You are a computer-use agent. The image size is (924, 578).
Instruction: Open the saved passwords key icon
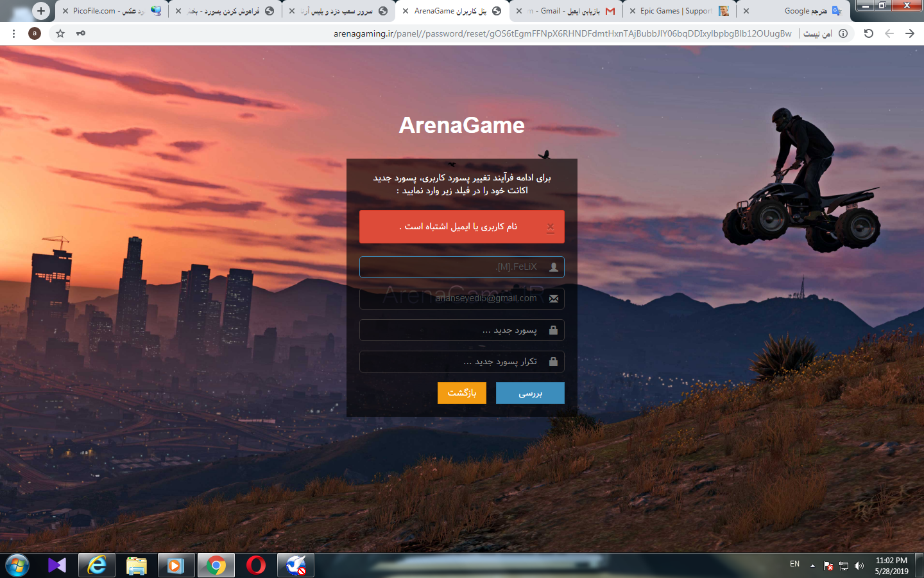81,33
